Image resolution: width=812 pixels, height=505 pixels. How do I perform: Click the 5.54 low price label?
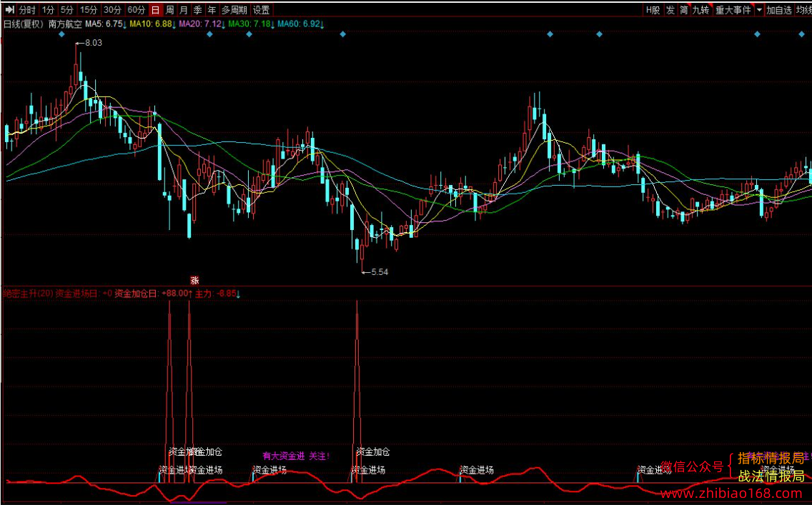(x=379, y=272)
